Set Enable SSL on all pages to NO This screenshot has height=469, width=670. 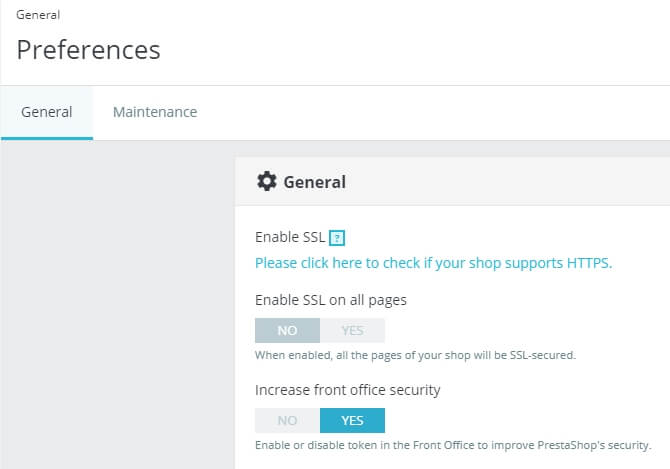(x=287, y=330)
